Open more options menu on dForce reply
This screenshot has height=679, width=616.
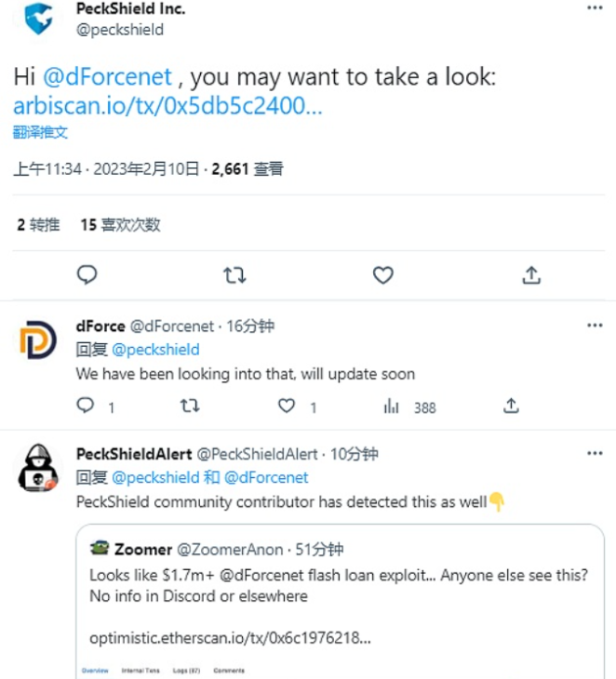click(595, 326)
